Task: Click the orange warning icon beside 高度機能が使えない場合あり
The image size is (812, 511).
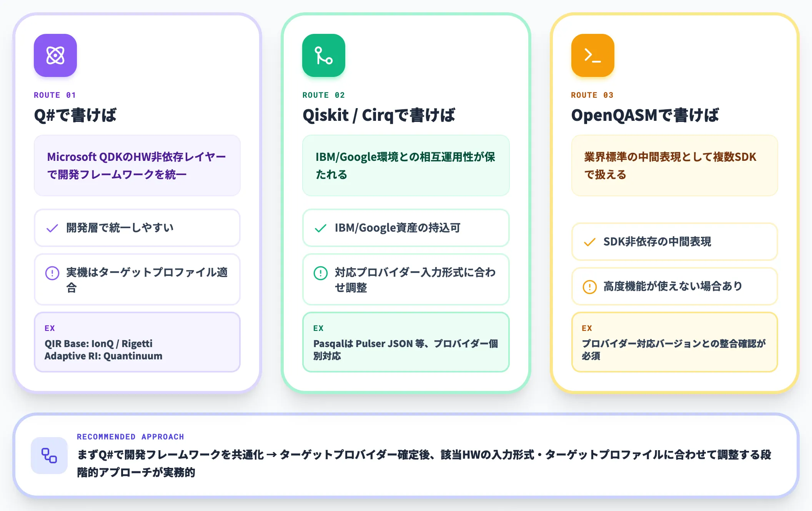Action: coord(589,287)
